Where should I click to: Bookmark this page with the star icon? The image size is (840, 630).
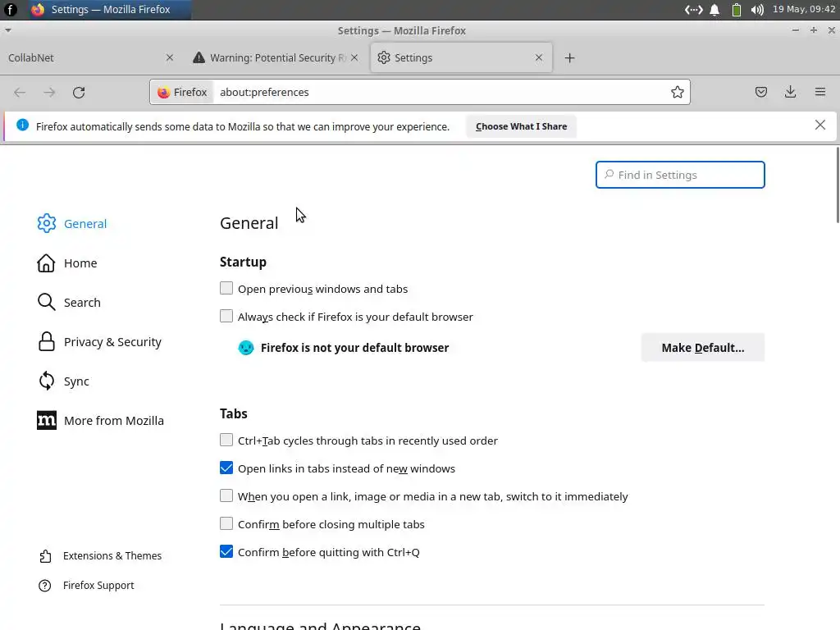[x=677, y=92]
